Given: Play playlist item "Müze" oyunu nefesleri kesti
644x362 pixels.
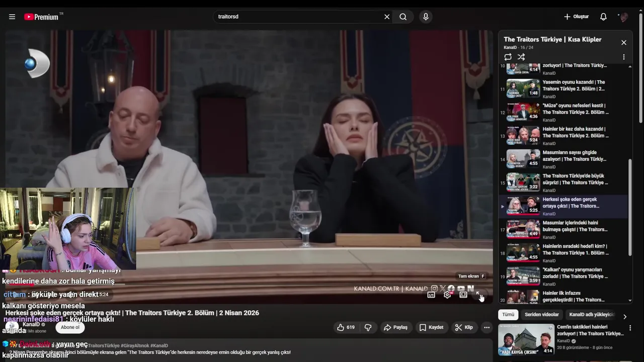Looking at the screenshot, I should pos(563,112).
